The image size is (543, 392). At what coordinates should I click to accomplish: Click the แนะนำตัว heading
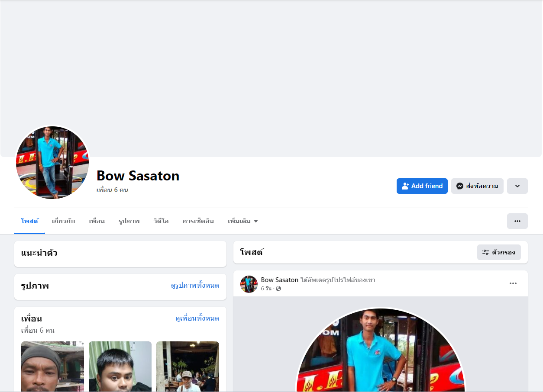(39, 253)
